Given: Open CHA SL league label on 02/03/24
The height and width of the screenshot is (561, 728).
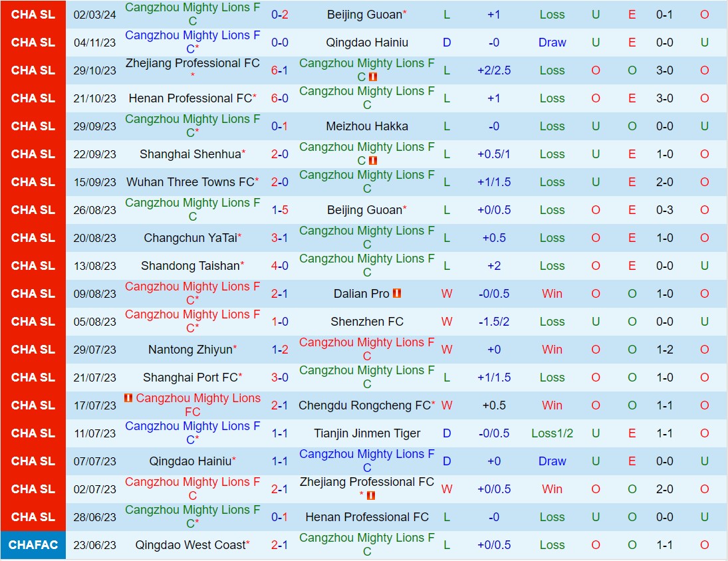Looking at the screenshot, I should (x=33, y=15).
